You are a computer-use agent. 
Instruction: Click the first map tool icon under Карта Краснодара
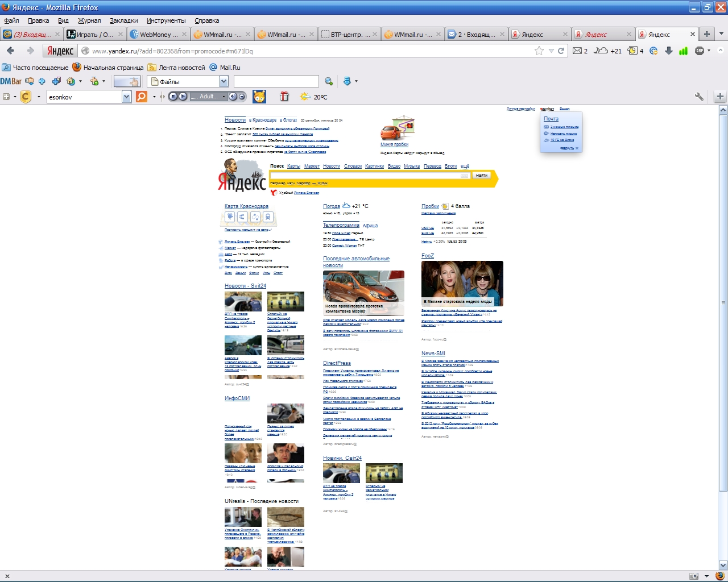pyautogui.click(x=230, y=217)
